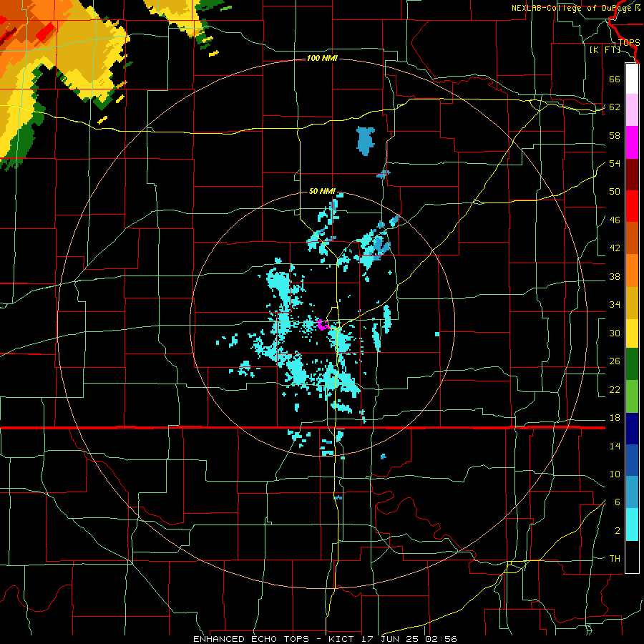Pick the navy blue legend band
The image size is (644, 644).
[632, 429]
